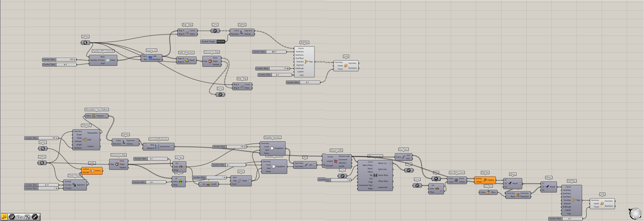Toggle document preview in canvas toolbar
The height and width of the screenshot is (221, 644).
pos(4,217)
